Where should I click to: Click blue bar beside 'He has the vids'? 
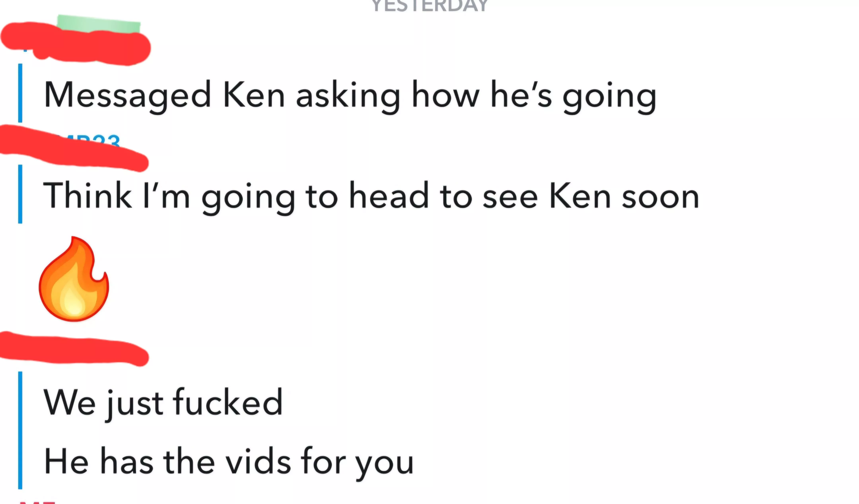pyautogui.click(x=20, y=430)
